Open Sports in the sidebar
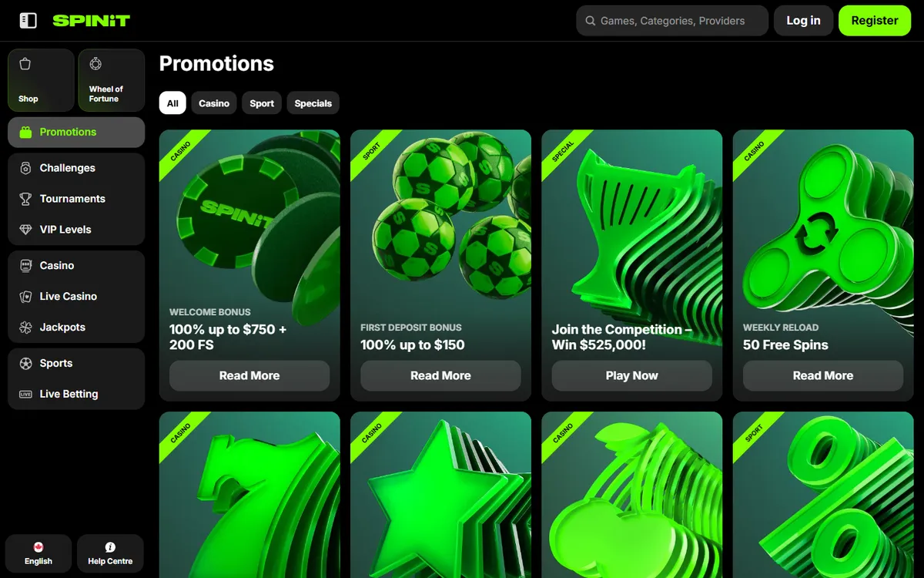The image size is (924, 578). point(76,363)
